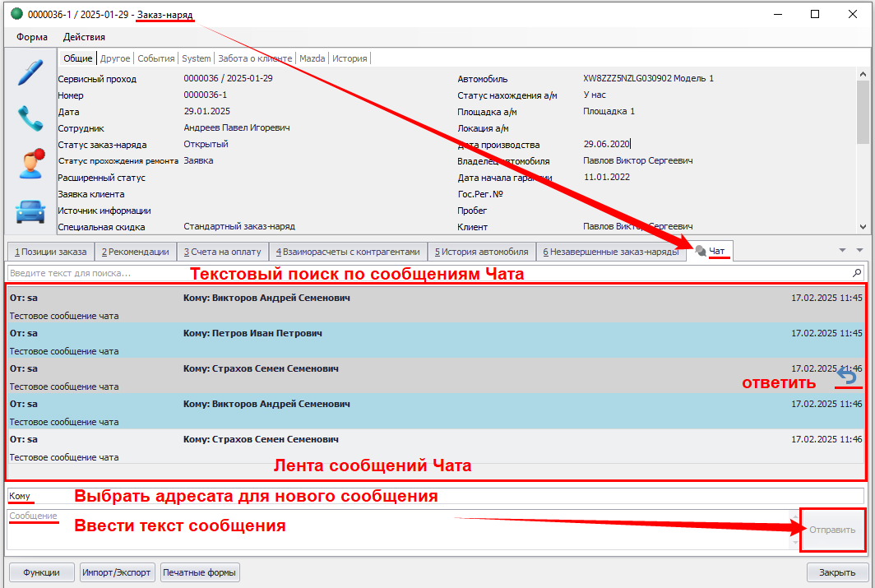
Task: Open the Чат tab with speech bubbles
Action: point(709,252)
